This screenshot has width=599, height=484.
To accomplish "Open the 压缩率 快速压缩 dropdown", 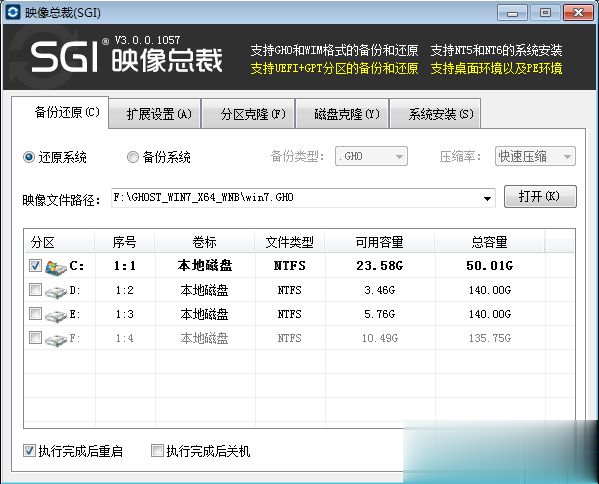I will (535, 156).
